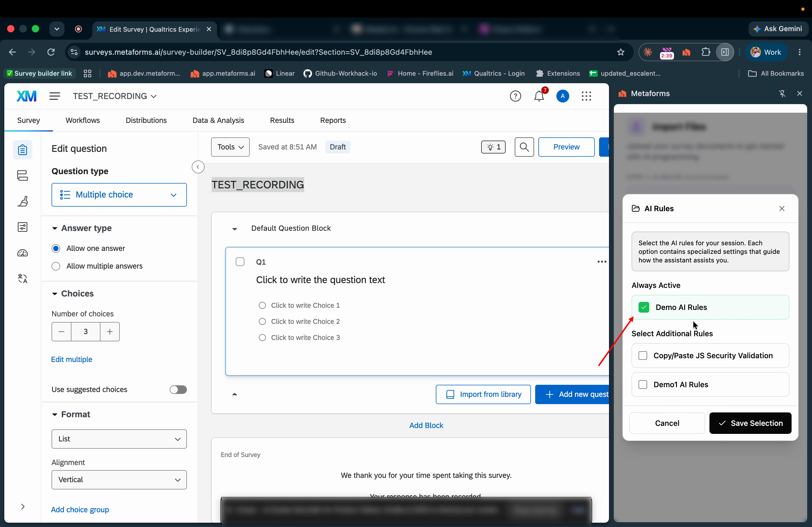Switch to the Workflows tab
The height and width of the screenshot is (527, 812).
pos(82,120)
